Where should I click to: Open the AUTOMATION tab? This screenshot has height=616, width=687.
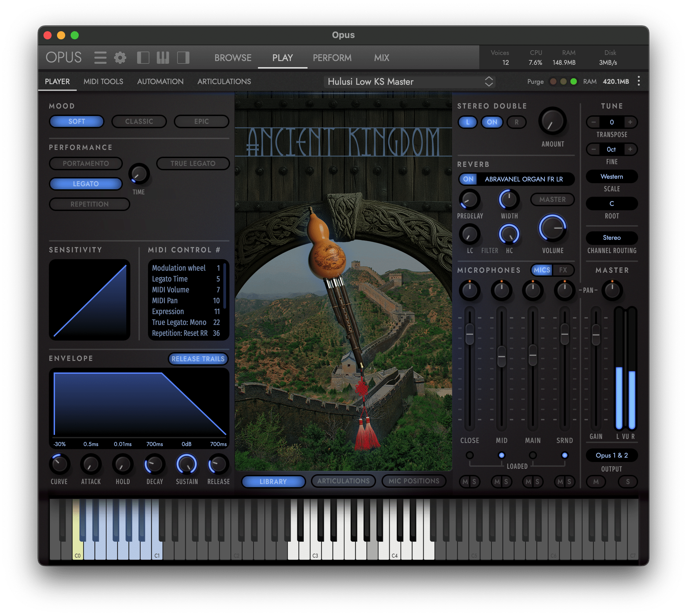(160, 81)
